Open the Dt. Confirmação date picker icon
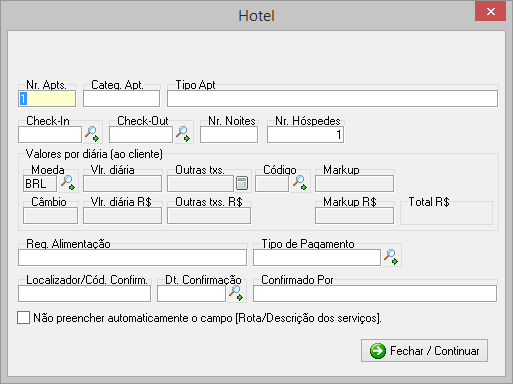 tap(236, 293)
